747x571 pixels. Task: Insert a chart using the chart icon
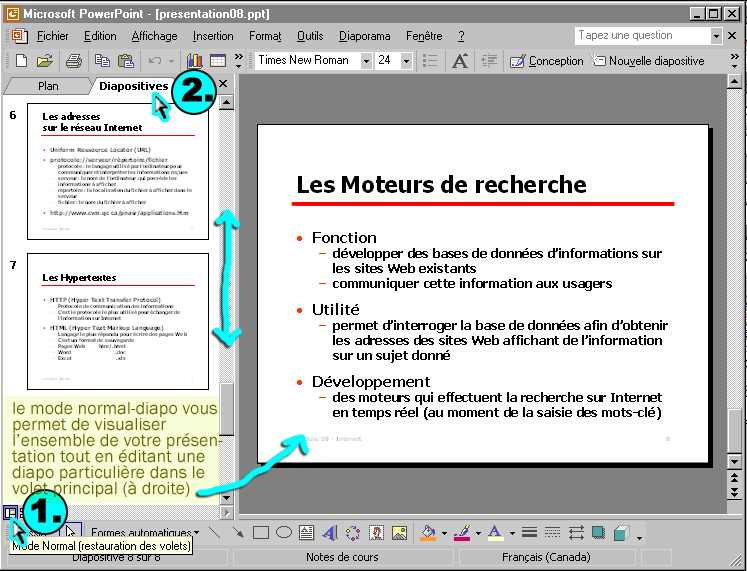(194, 61)
